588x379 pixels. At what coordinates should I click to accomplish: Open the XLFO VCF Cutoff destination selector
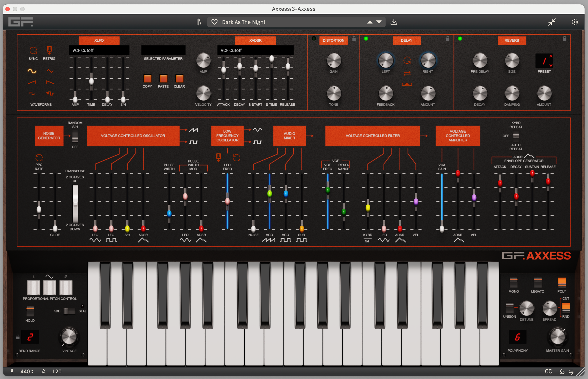pyautogui.click(x=99, y=51)
